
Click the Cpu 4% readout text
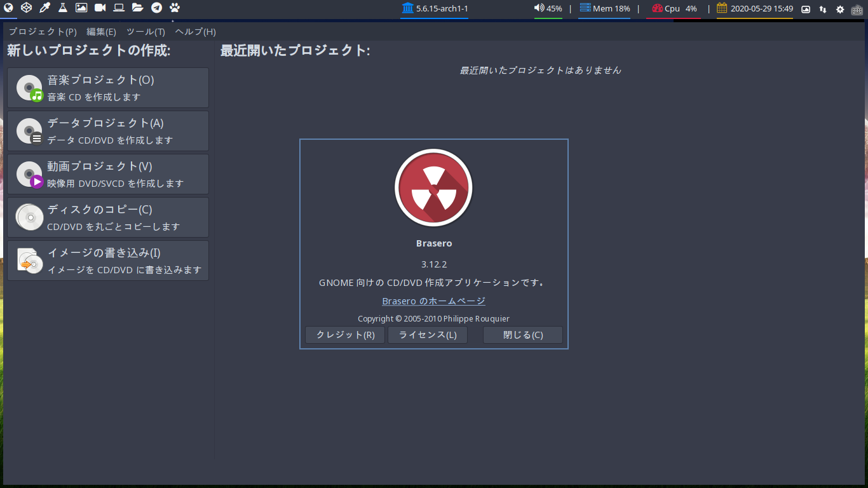(x=681, y=9)
